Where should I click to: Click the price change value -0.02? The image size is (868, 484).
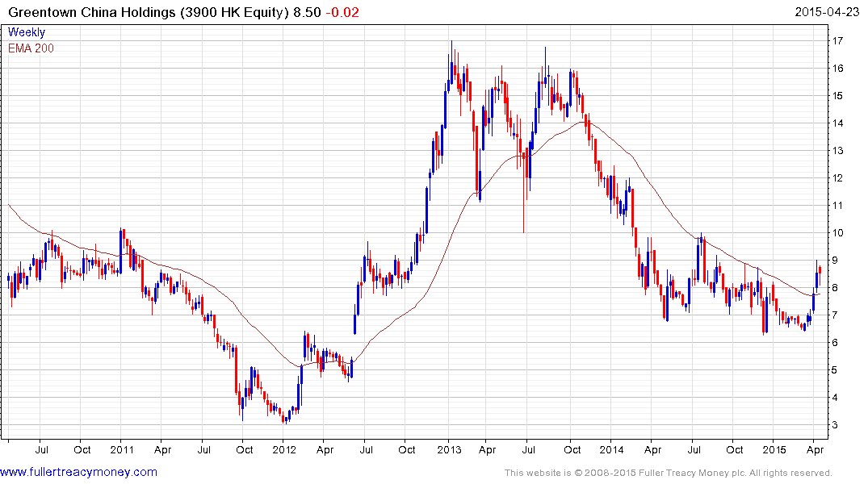point(341,12)
